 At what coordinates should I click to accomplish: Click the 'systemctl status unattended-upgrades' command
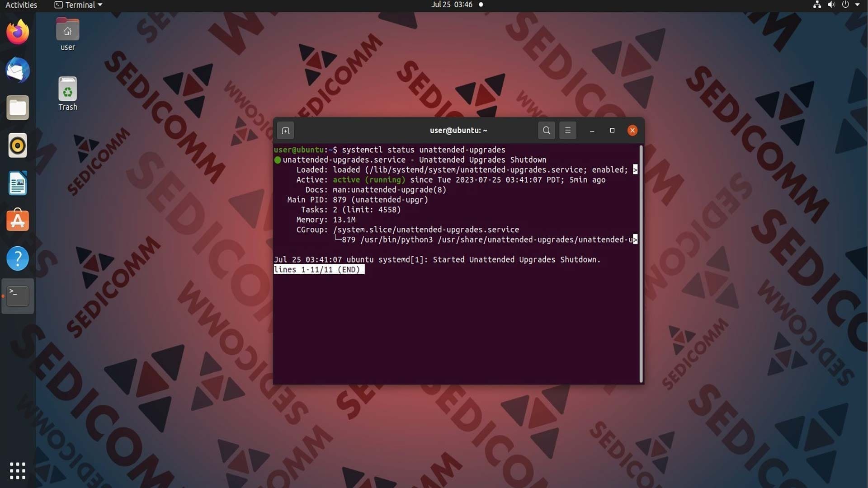(424, 150)
